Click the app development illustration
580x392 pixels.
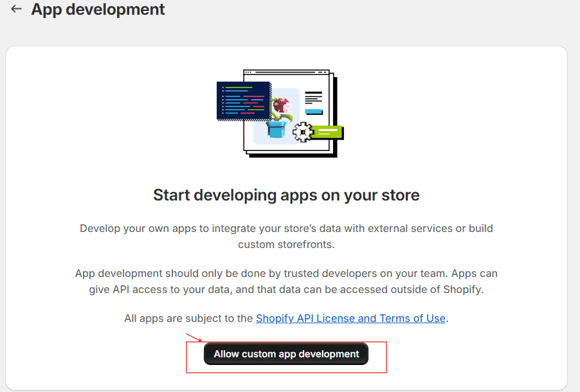tap(280, 113)
